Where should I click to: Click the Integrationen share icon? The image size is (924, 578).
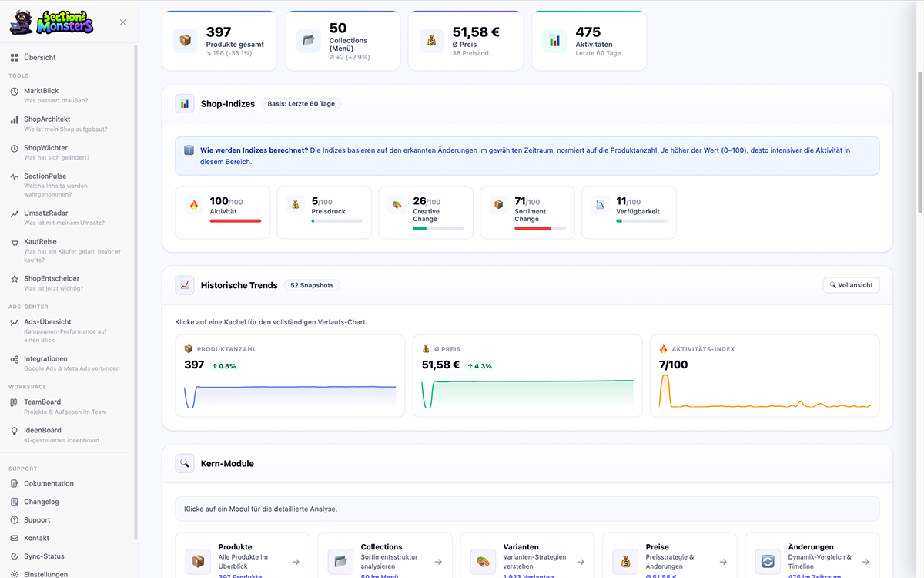[15, 359]
